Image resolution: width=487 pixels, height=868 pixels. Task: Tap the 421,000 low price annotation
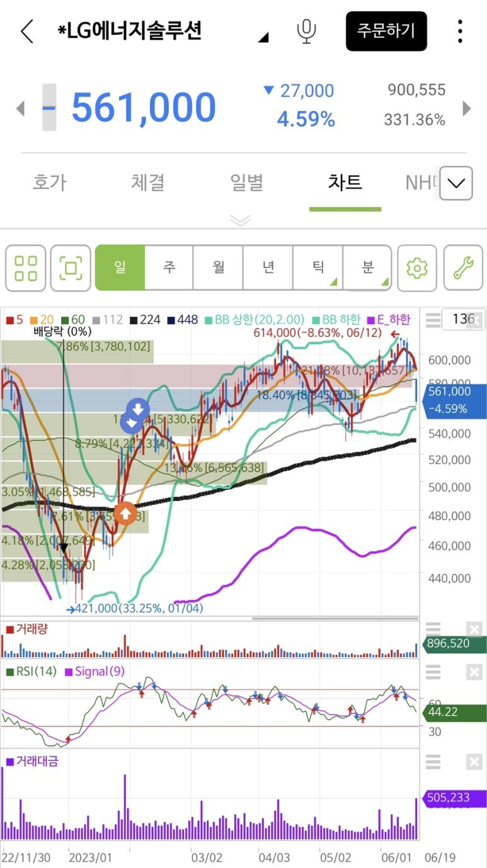click(138, 609)
